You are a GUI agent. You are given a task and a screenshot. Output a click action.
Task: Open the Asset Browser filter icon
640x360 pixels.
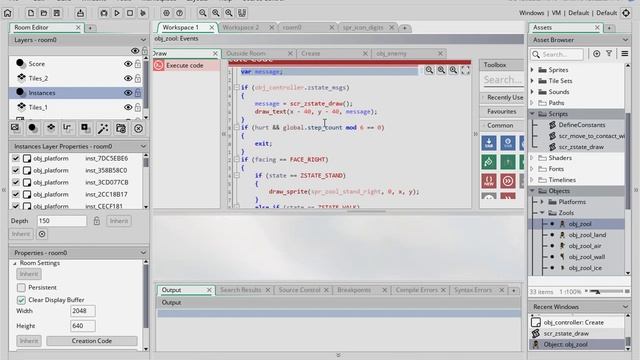609,53
